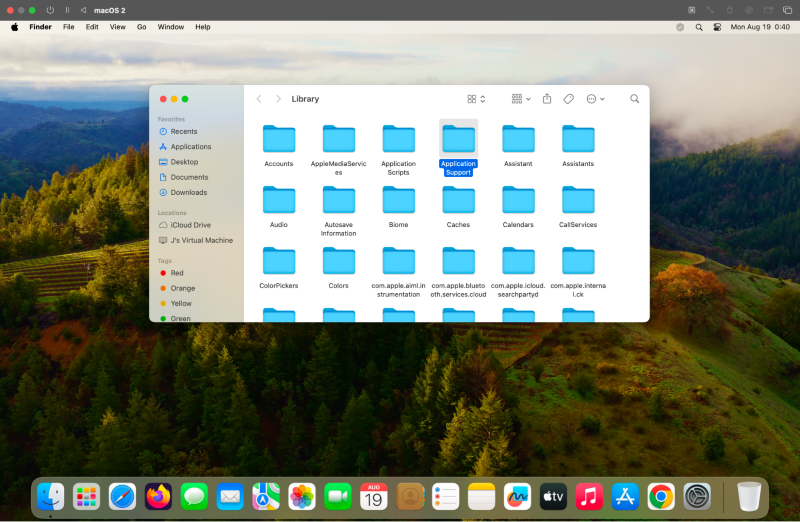Open System Settings from the Dock
This screenshot has height=522, width=800.
pos(697,496)
